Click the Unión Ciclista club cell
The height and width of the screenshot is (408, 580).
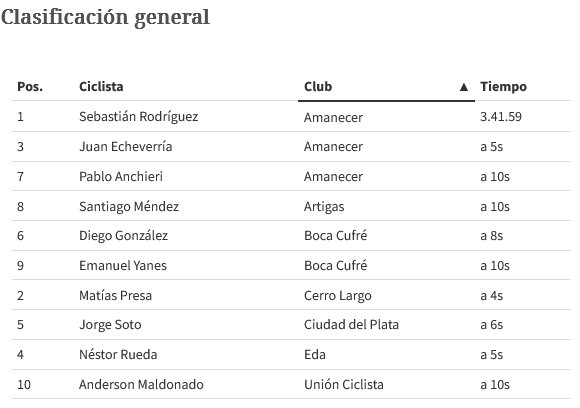344,385
